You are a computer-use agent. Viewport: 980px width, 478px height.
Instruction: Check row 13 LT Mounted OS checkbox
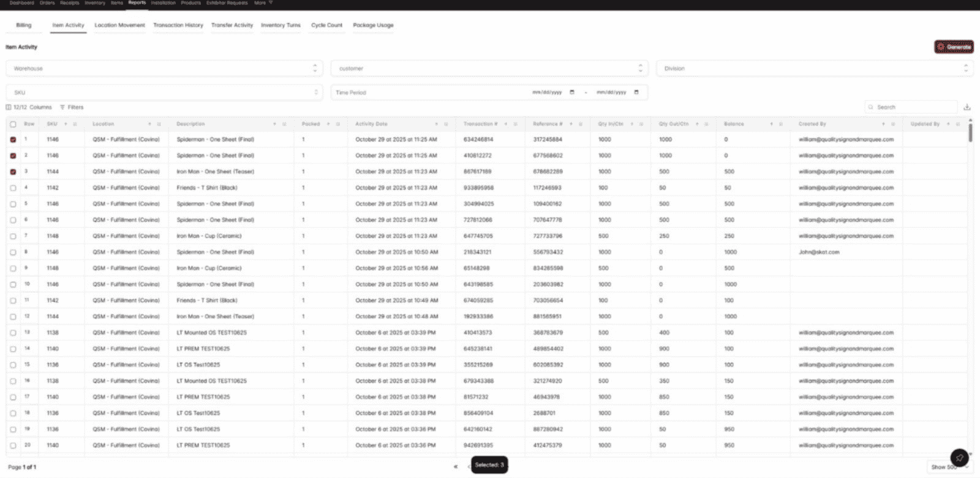click(13, 333)
